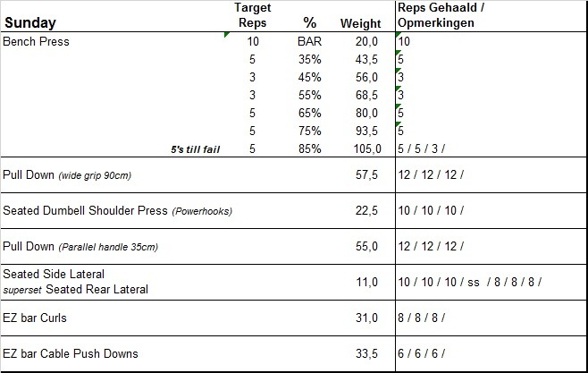The width and height of the screenshot is (588, 373).
Task: Click the Target Reps column header
Action: 253,15
